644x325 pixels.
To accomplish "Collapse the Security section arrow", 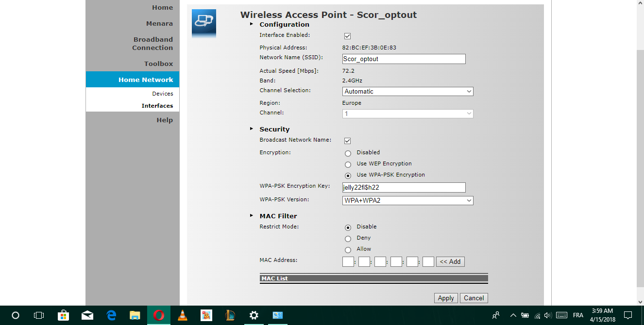I will [x=252, y=129].
